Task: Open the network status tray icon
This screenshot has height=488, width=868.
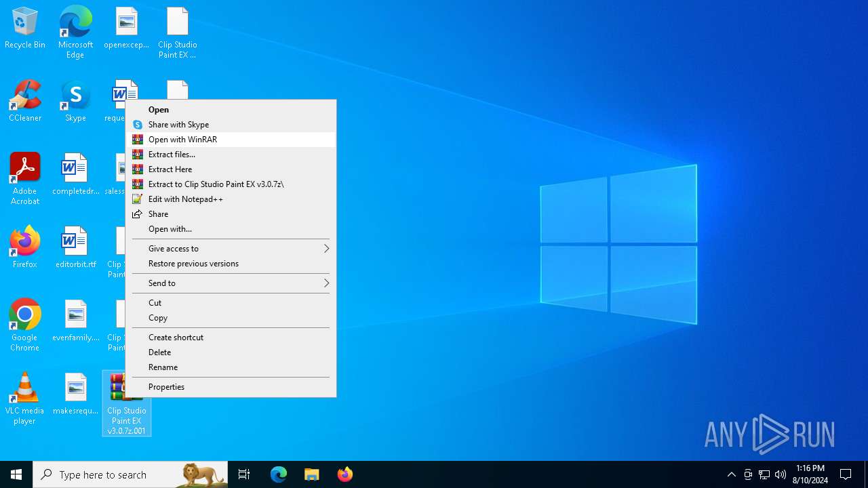Action: tap(764, 474)
